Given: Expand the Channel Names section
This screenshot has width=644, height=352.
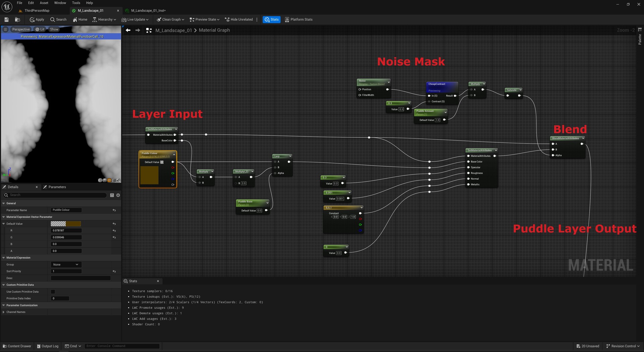Looking at the screenshot, I should [x=4, y=312].
